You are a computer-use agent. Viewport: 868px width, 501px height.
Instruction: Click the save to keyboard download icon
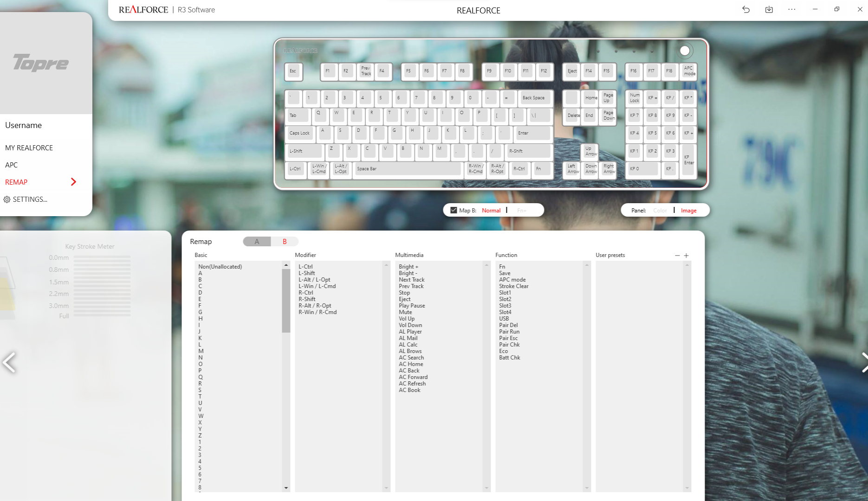[769, 9]
